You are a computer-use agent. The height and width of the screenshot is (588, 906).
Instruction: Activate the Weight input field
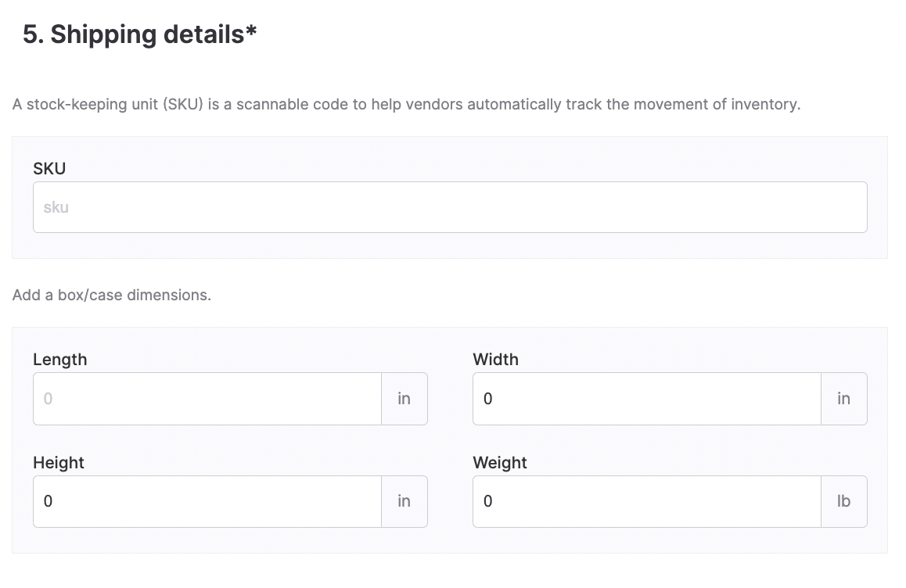coord(647,501)
